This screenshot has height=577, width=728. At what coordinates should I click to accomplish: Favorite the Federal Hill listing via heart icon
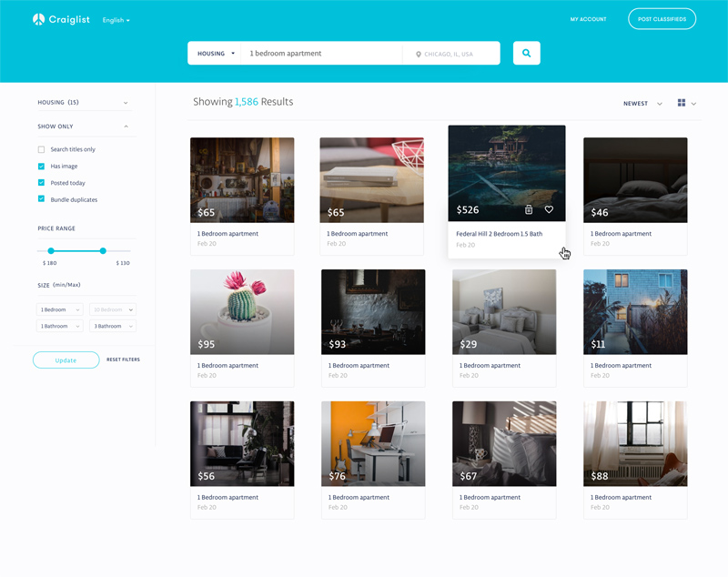(x=549, y=209)
